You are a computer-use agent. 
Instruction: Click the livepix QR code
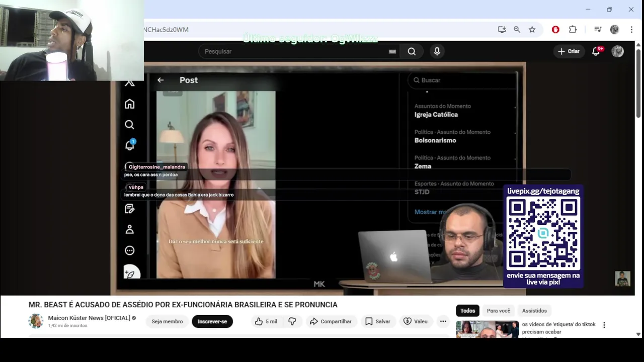[x=543, y=233]
